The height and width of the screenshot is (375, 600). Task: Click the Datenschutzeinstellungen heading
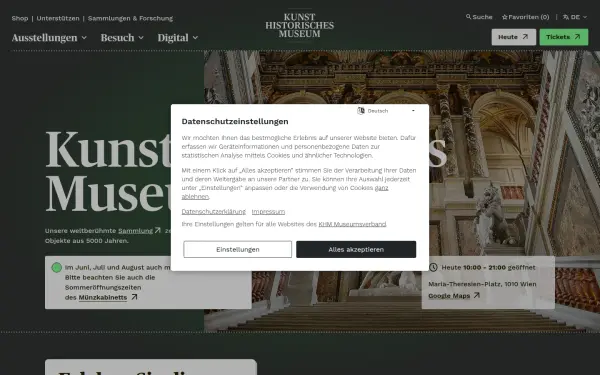pos(235,121)
